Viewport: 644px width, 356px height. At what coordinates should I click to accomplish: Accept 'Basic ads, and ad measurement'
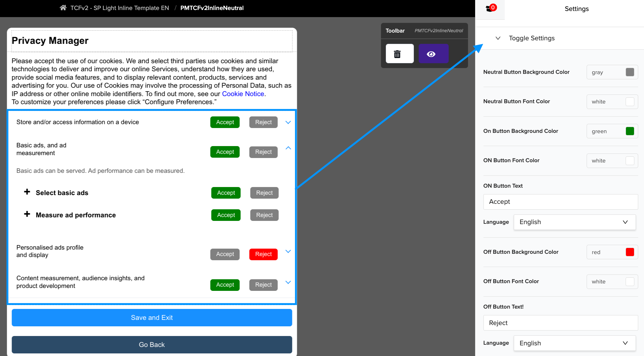(x=225, y=152)
